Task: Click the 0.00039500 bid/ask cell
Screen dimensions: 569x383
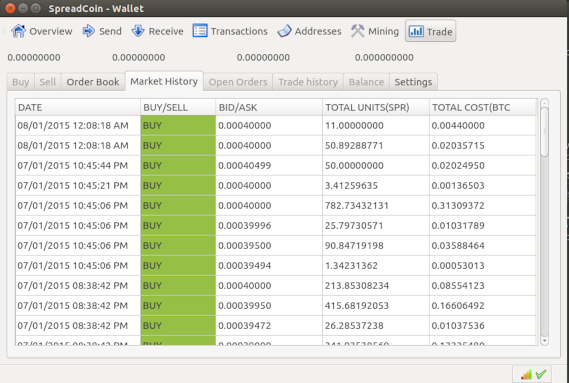Action: pyautogui.click(x=269, y=245)
